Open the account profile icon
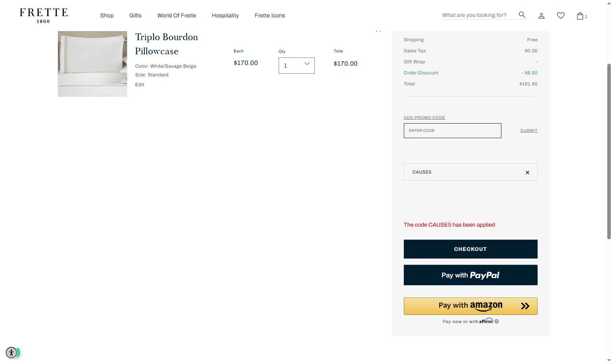 point(542,16)
